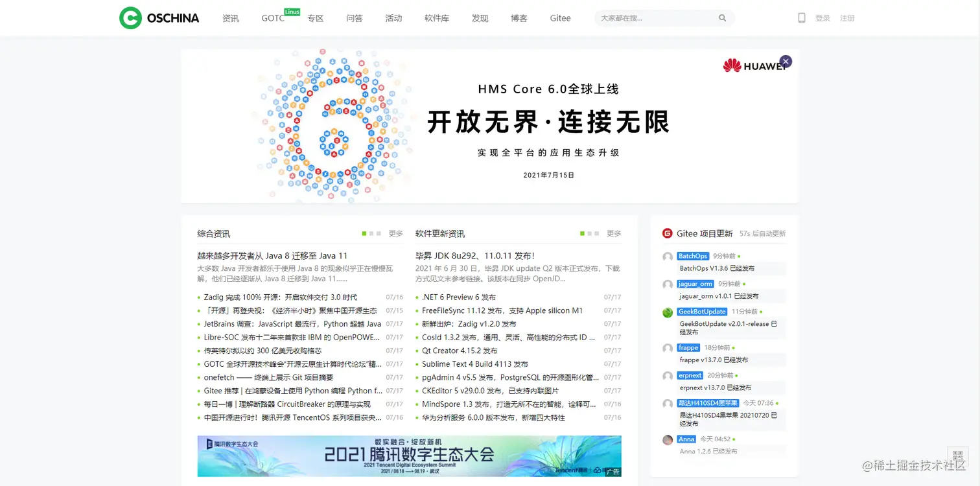Open the 发现 menu item
The image size is (980, 486).
coord(480,18)
